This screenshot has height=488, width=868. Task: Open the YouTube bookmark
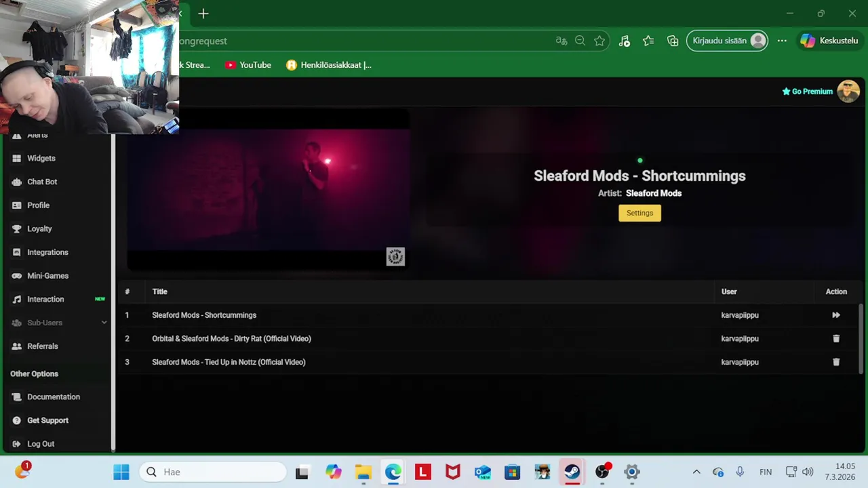pyautogui.click(x=248, y=65)
